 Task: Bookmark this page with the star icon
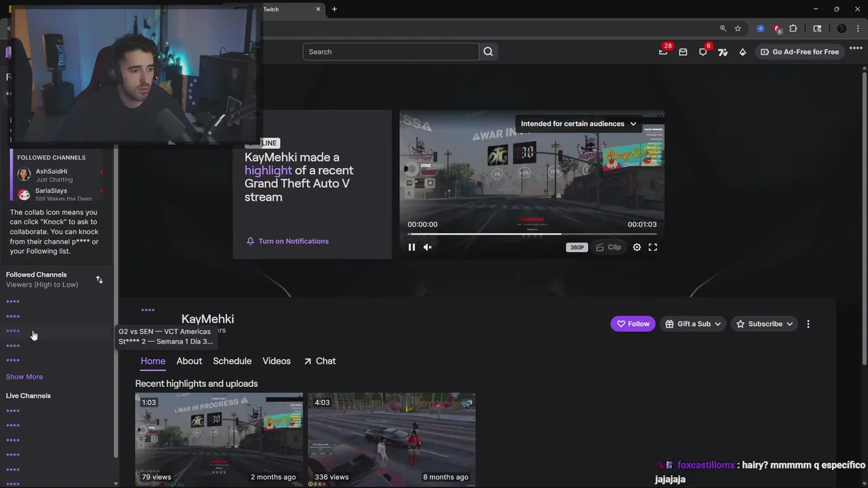pos(738,28)
